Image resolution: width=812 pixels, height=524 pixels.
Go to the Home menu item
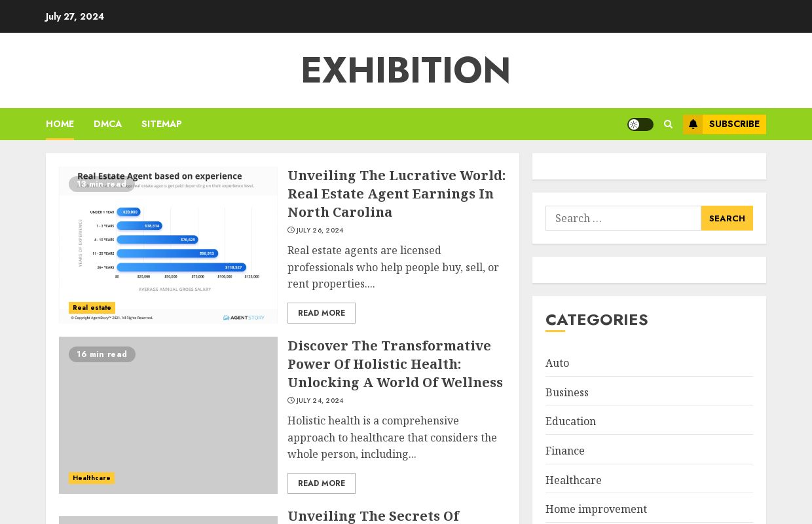tap(60, 124)
